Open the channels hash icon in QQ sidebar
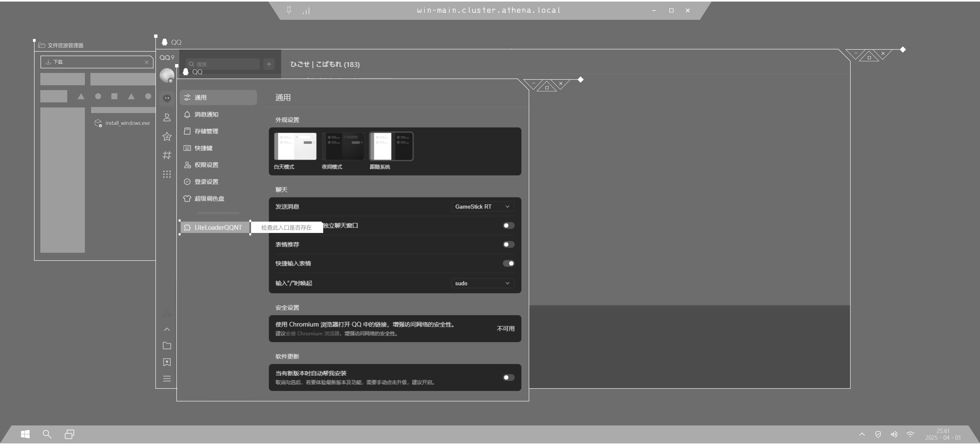Viewport: 980px width, 445px height. point(167,155)
